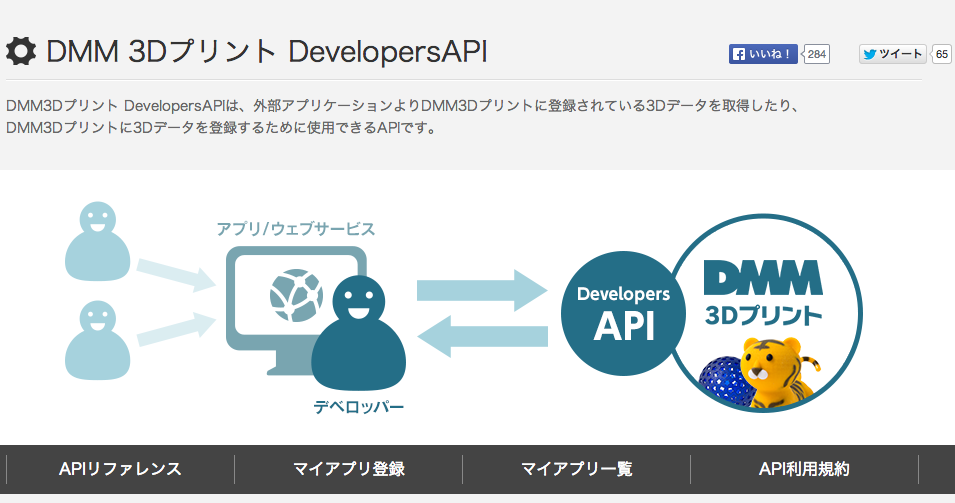Image resolution: width=955 pixels, height=503 pixels.
Task: Click the globe network icon on monitor
Action: (x=296, y=295)
